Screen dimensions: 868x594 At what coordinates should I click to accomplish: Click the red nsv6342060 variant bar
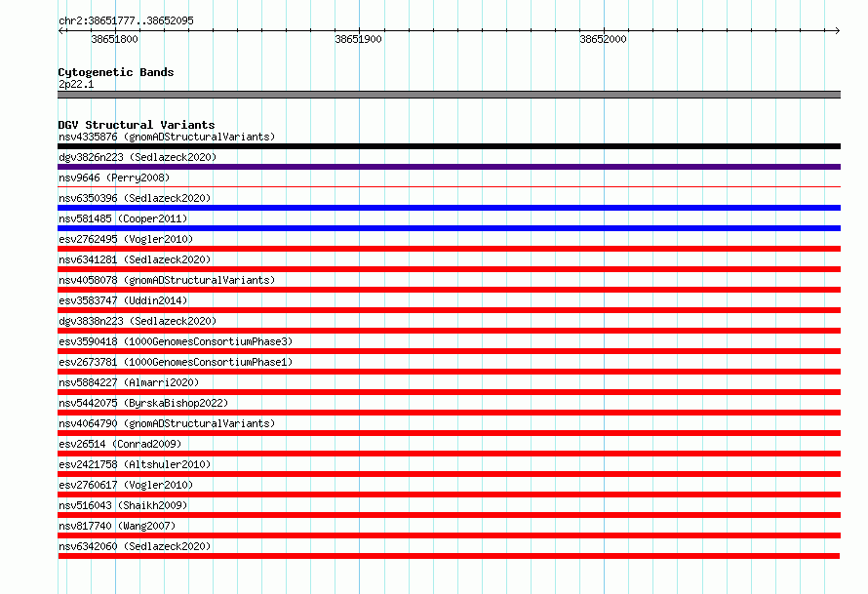click(x=449, y=556)
